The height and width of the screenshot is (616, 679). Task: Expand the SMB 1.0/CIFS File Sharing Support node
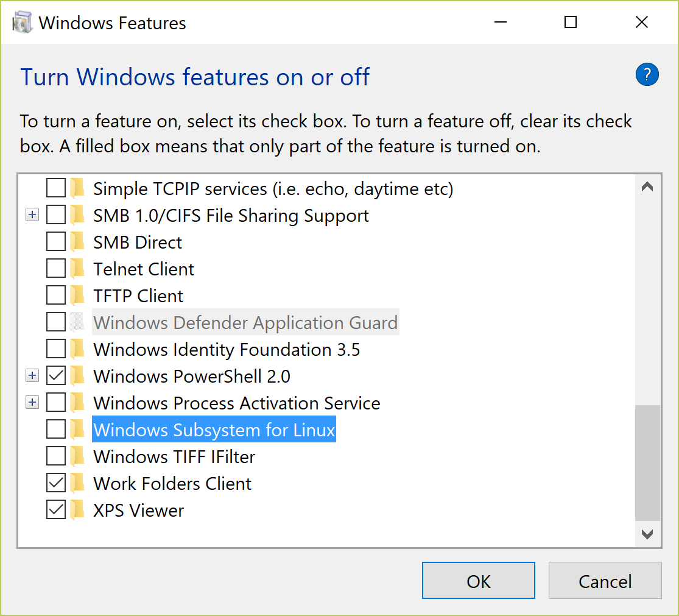(x=32, y=215)
